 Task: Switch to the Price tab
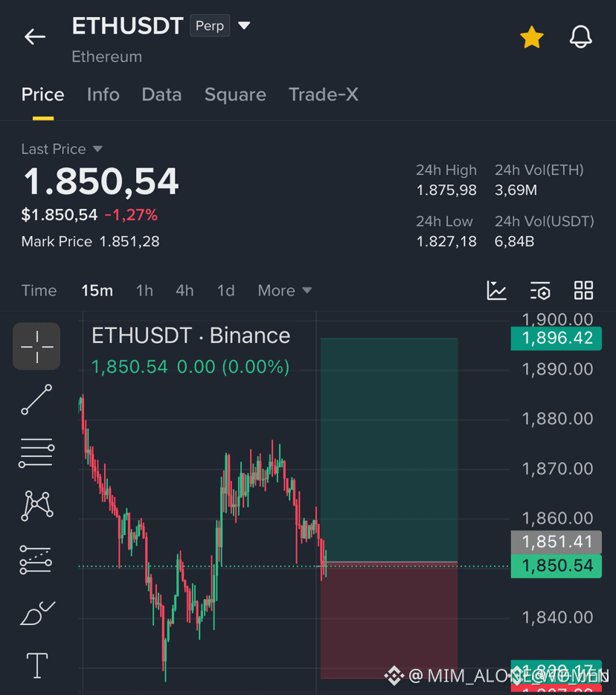pyautogui.click(x=43, y=95)
